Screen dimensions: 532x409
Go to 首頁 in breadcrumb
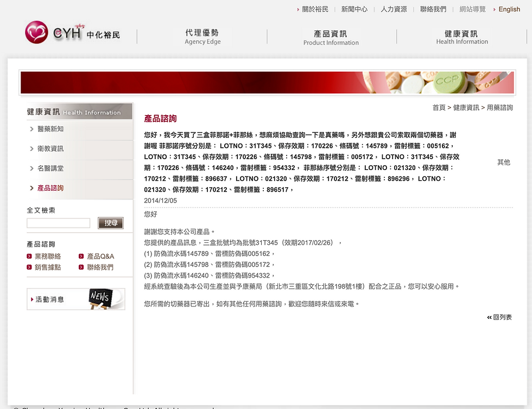pos(439,108)
